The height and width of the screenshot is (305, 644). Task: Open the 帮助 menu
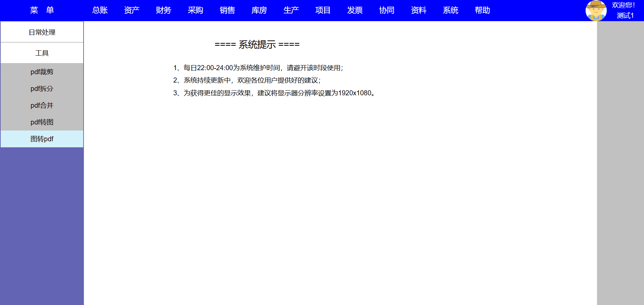(482, 10)
